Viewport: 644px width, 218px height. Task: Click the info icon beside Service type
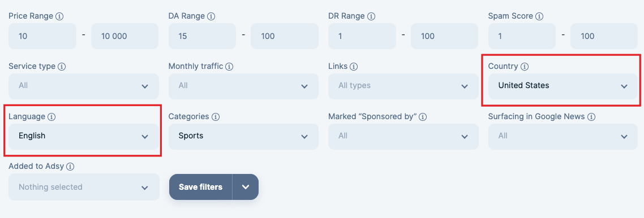point(62,67)
